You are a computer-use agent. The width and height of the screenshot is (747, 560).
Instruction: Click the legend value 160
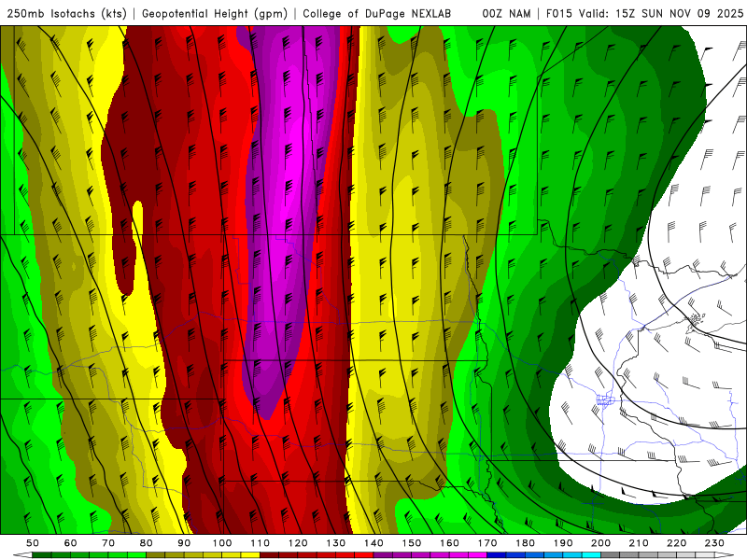pyautogui.click(x=449, y=543)
